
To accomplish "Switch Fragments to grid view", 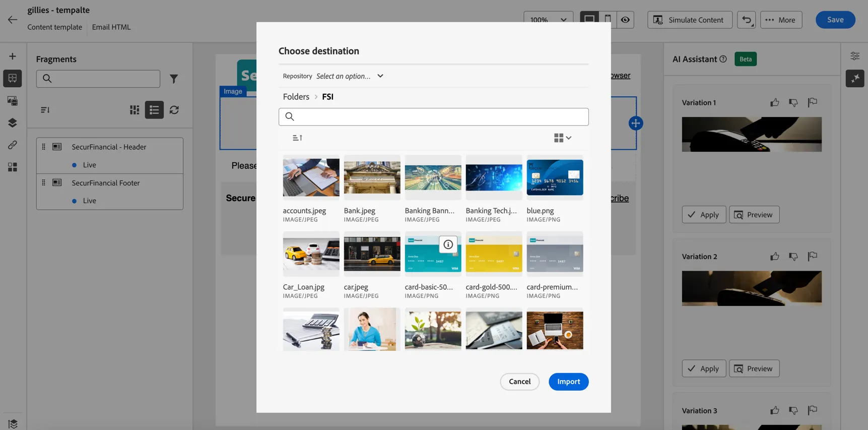I will pos(135,110).
